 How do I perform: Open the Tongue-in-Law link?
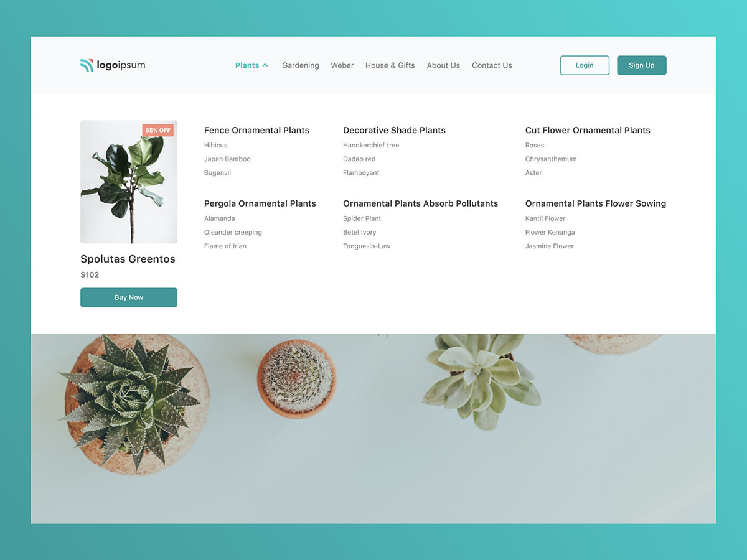(367, 246)
